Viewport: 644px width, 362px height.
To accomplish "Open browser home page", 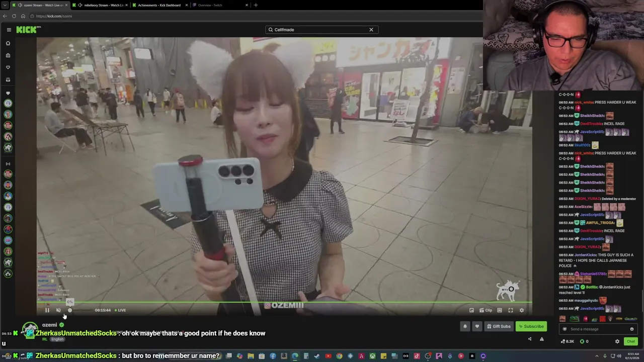I will [x=23, y=16].
